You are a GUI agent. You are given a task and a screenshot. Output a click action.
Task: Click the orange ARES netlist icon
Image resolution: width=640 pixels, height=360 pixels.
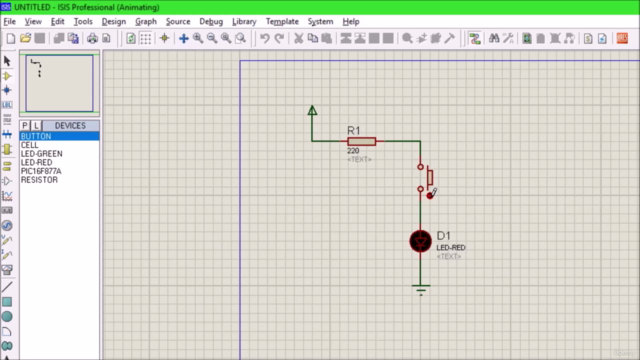[x=622, y=38]
